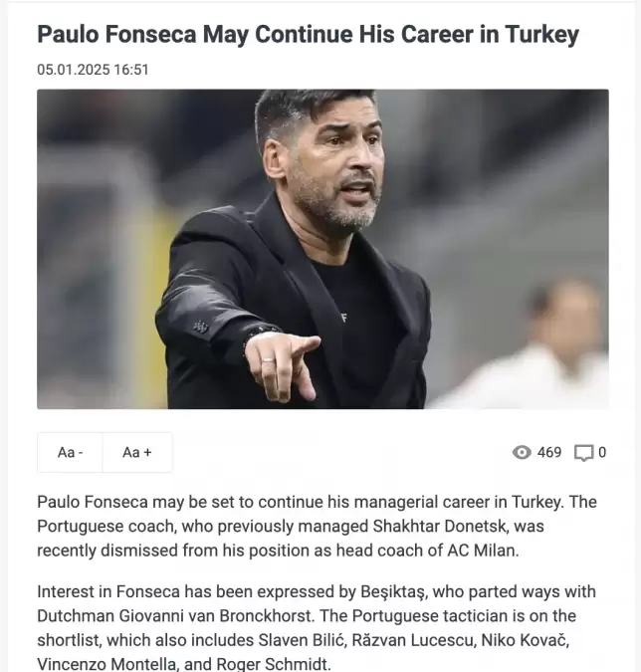Click the Paulo Fonseca article headline
The width and height of the screenshot is (641, 672).
pos(308,34)
